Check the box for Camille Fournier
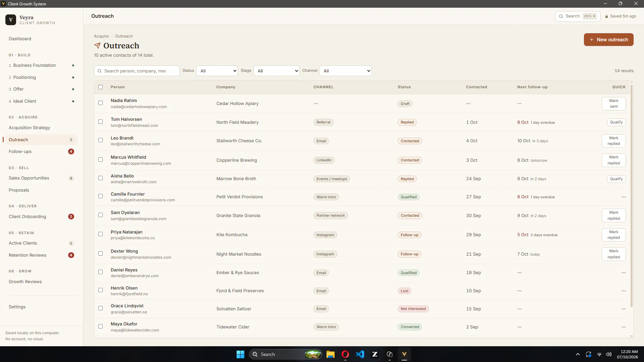The height and width of the screenshot is (362, 644). [100, 196]
